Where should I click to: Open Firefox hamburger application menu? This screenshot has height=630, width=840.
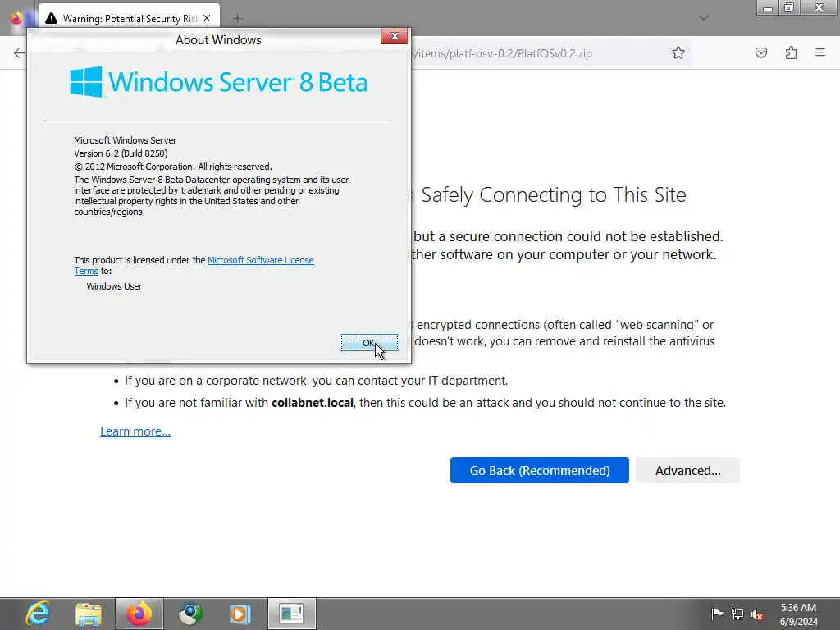click(x=820, y=52)
